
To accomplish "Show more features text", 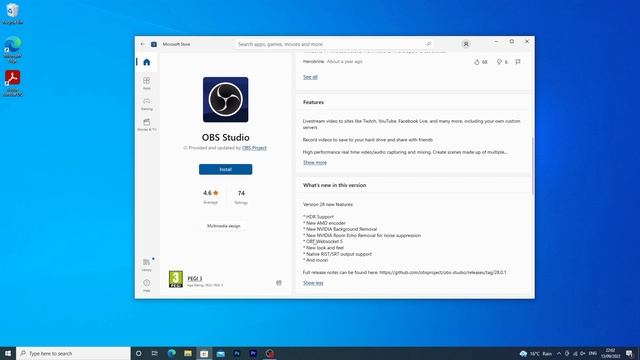I will coord(315,162).
